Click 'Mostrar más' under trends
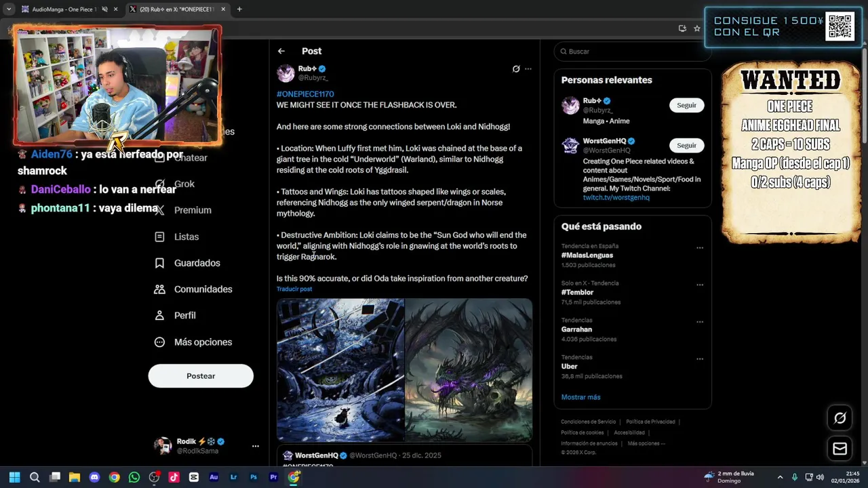 580,397
